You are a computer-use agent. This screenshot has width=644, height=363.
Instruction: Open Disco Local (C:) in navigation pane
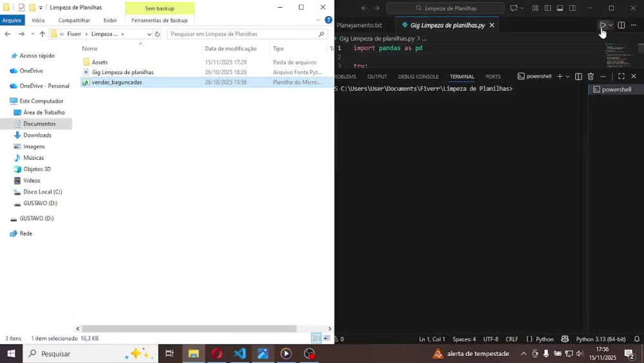click(43, 191)
